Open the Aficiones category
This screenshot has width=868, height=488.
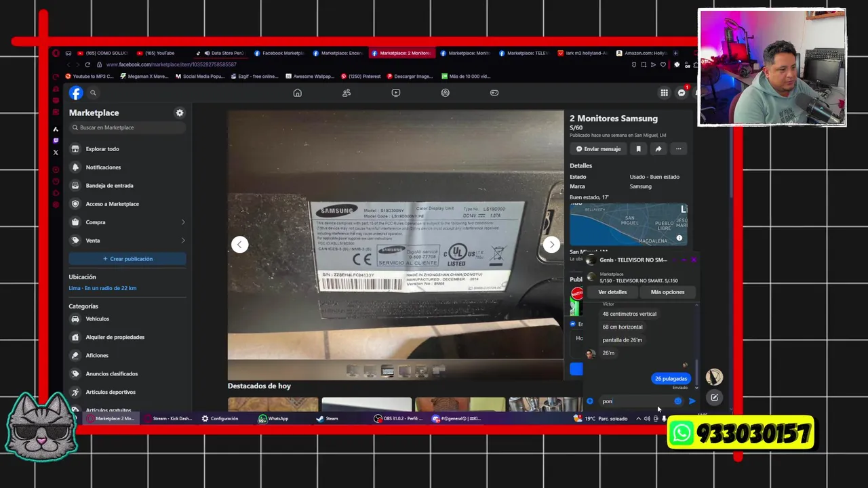[x=127, y=355]
